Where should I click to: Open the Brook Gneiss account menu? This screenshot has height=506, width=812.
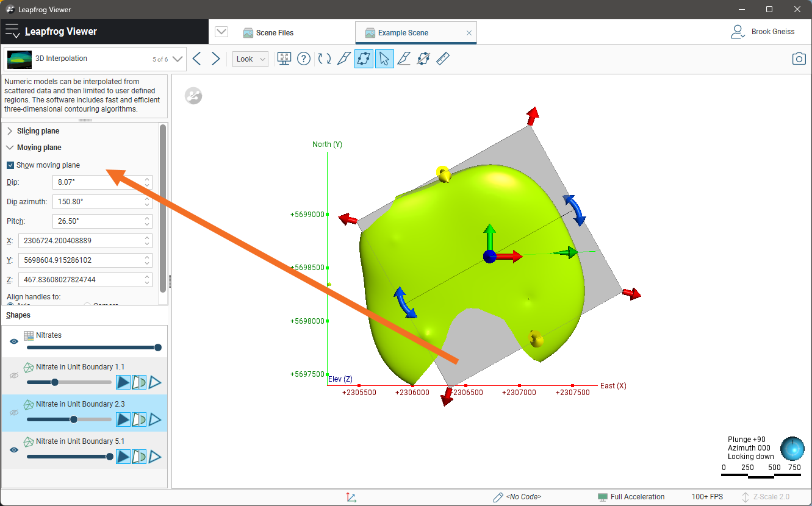coord(773,32)
